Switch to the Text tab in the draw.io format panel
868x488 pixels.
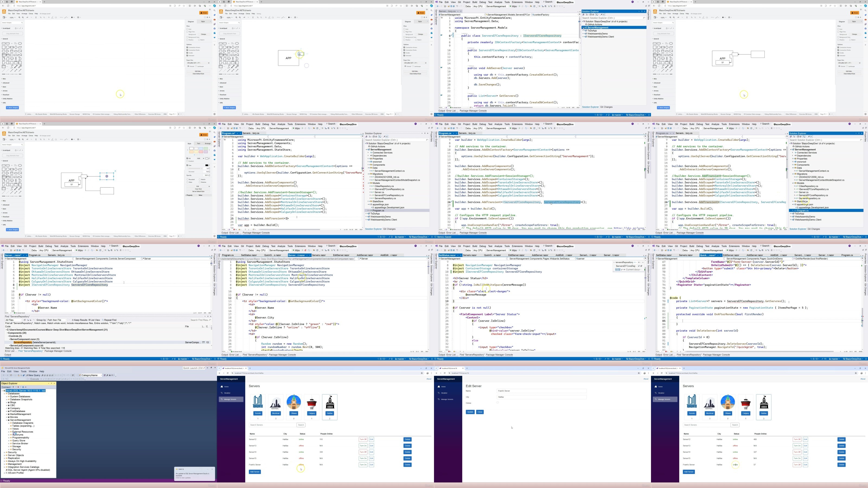coord(199,143)
